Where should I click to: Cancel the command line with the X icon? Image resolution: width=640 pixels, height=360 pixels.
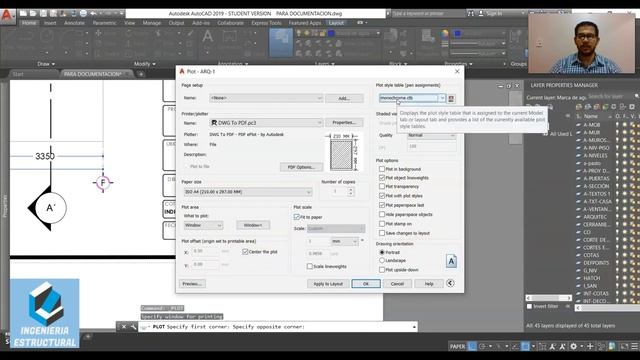[124, 327]
